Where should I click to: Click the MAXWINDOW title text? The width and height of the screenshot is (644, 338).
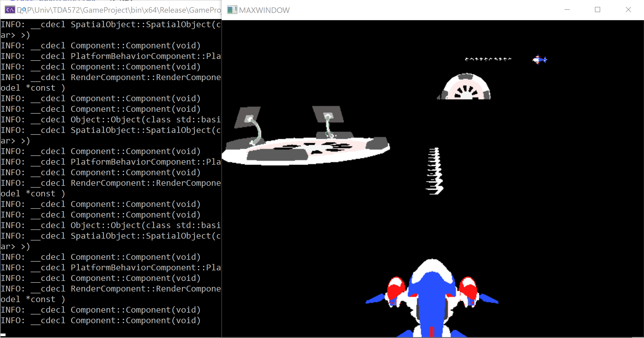pos(264,10)
